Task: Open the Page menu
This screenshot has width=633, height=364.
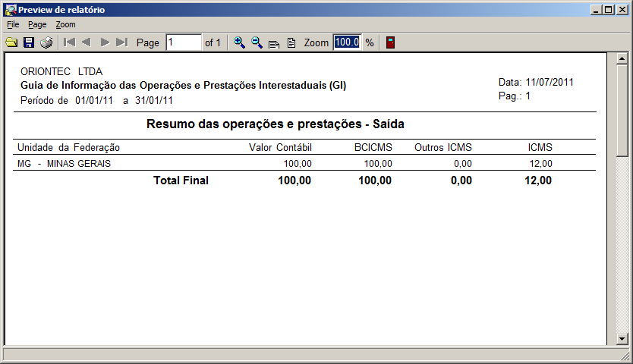Action: click(37, 24)
